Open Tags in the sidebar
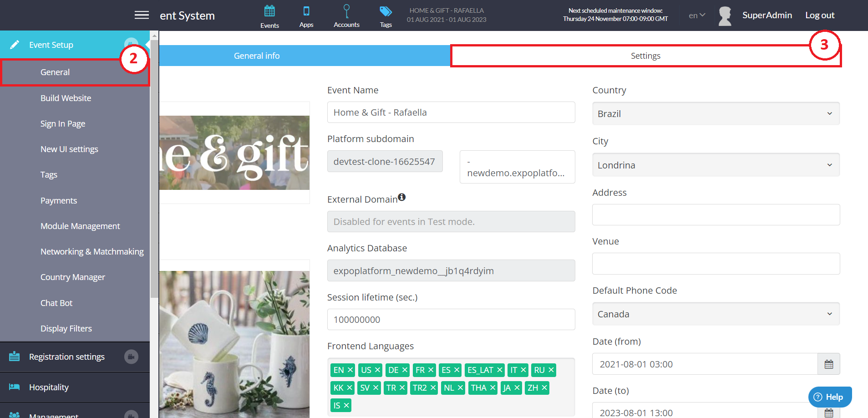Image resolution: width=868 pixels, height=418 pixels. click(49, 174)
